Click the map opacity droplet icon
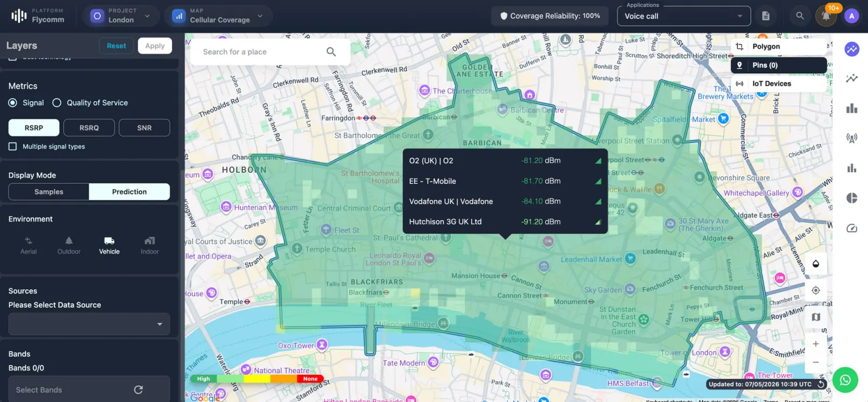The height and width of the screenshot is (402, 868). click(815, 264)
